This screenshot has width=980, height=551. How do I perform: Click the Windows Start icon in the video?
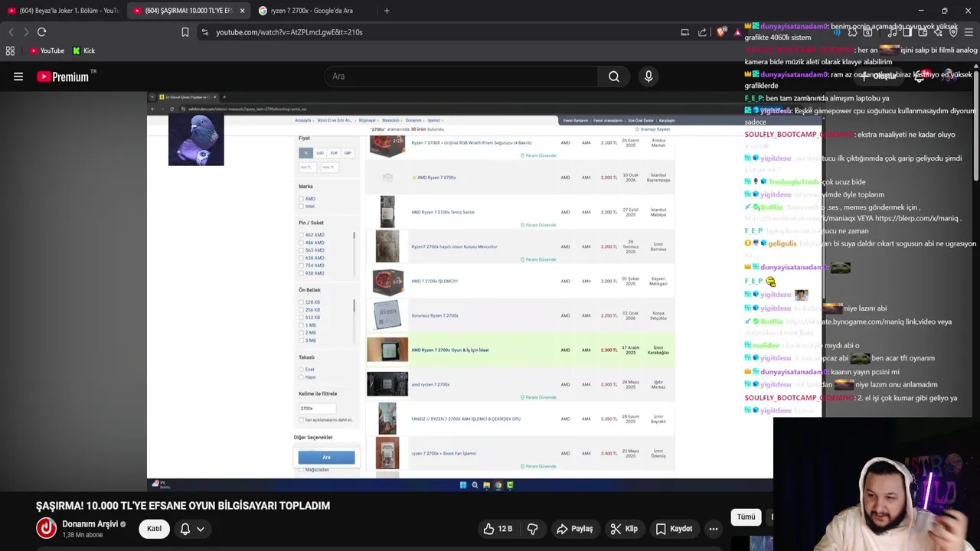coord(462,485)
